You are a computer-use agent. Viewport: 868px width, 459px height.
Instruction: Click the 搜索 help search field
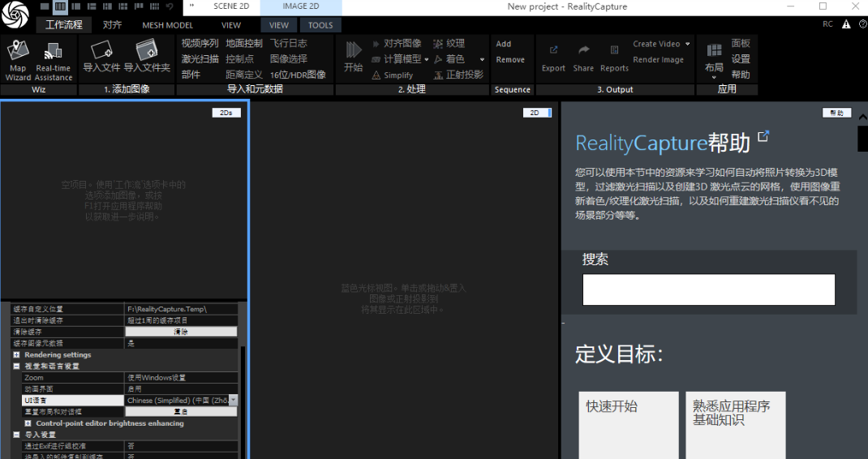click(708, 290)
